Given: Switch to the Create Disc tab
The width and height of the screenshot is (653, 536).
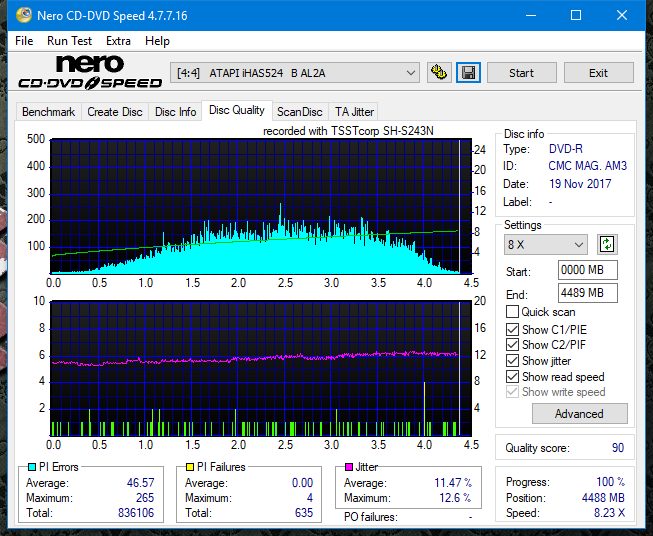Looking at the screenshot, I should (x=115, y=112).
